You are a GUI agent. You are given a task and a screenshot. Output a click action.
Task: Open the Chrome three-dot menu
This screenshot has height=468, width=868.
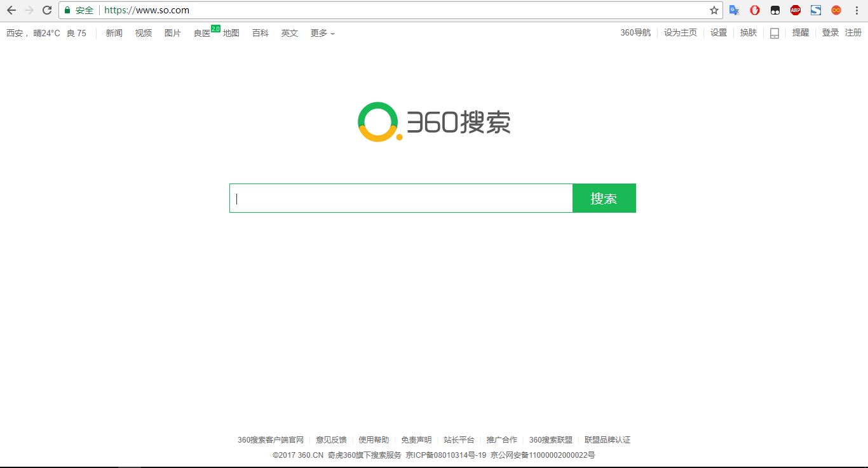point(856,10)
